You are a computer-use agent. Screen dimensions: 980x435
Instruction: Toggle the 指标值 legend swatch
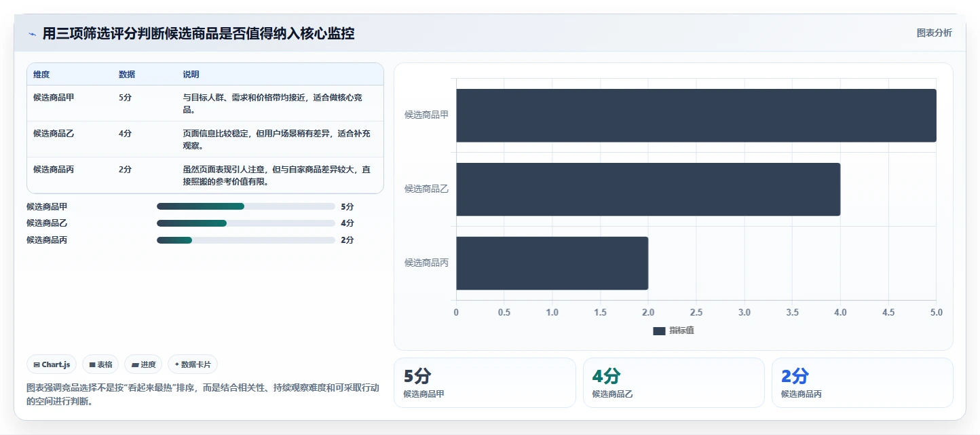coord(659,330)
